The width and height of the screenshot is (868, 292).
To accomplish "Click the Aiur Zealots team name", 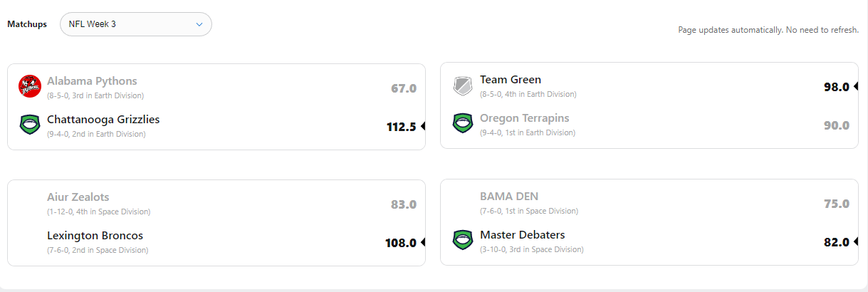I will (x=78, y=197).
